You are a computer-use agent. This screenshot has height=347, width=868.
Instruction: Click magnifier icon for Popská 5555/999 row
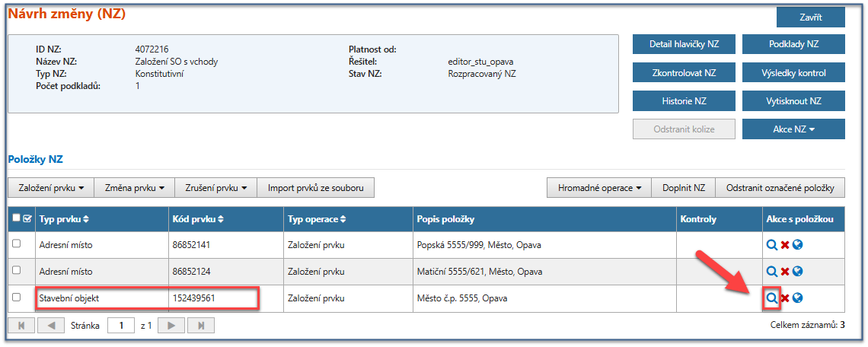[772, 245]
